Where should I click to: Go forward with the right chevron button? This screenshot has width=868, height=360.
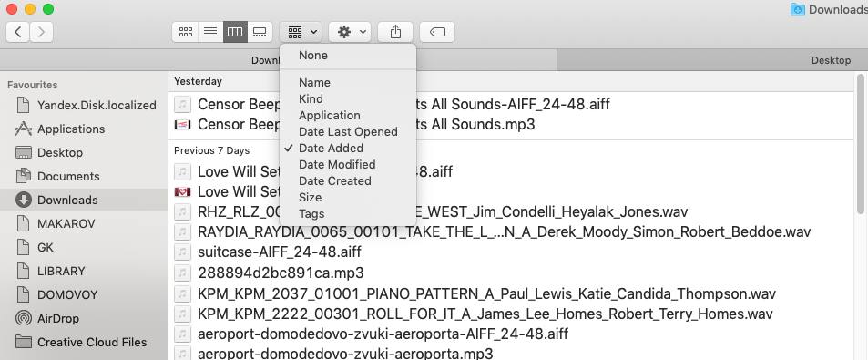pos(42,32)
